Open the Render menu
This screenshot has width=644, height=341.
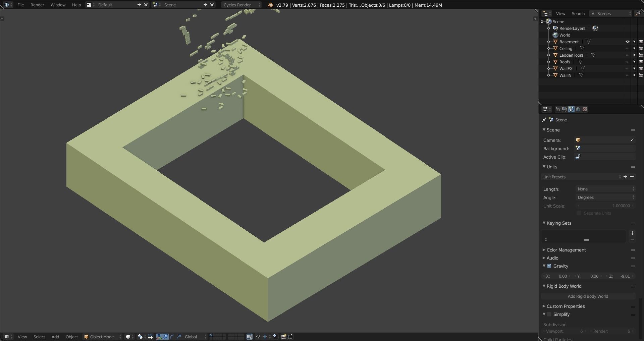coord(37,5)
